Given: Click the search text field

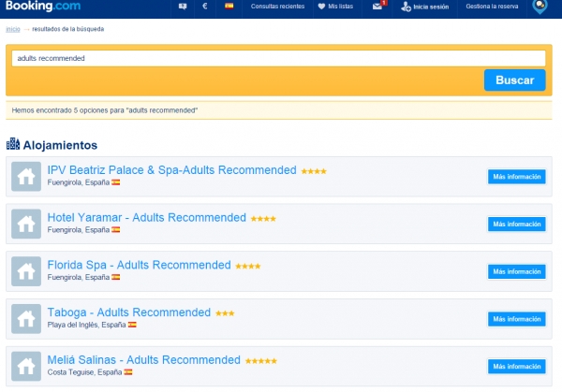Looking at the screenshot, I should point(276,58).
